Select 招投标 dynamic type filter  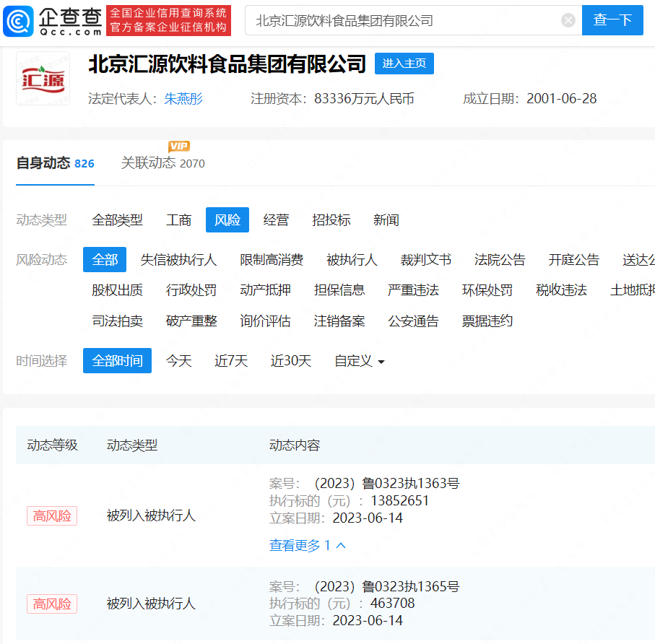[x=331, y=219]
